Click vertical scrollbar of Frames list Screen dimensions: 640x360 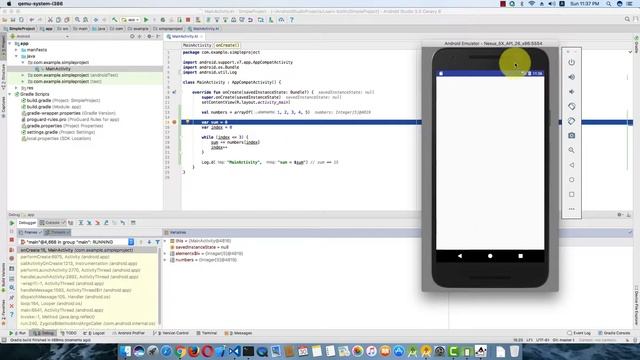coord(159,286)
